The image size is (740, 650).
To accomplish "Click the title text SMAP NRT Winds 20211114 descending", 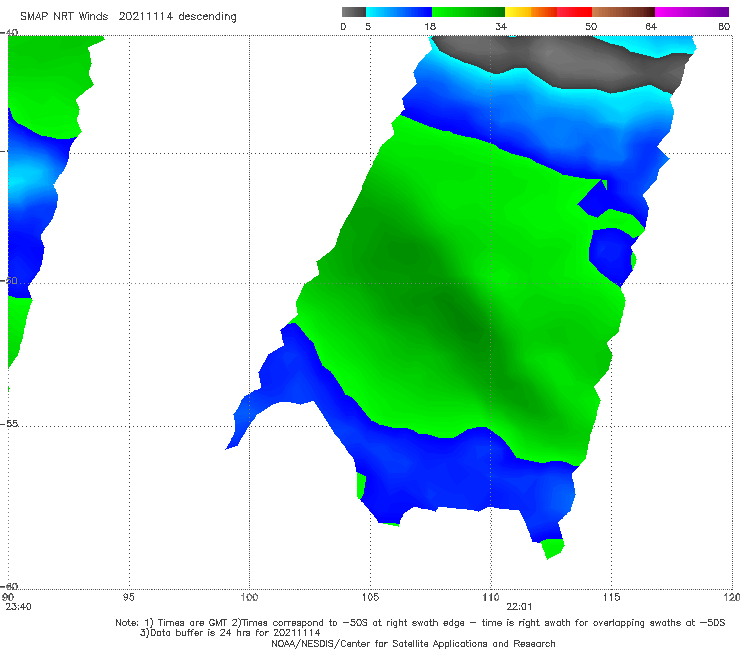I will click(x=128, y=17).
